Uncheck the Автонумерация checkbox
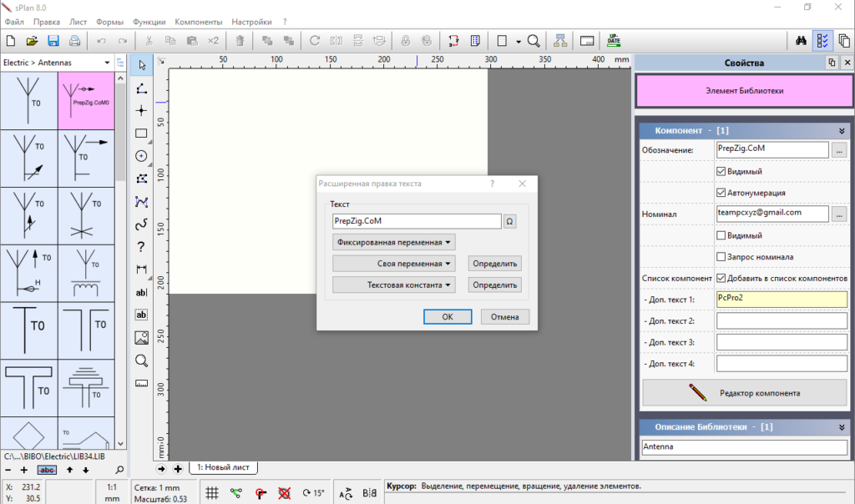This screenshot has height=504, width=855. [721, 192]
